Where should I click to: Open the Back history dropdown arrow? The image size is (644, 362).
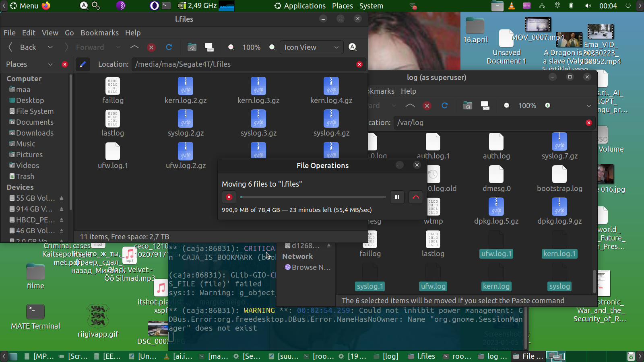[x=50, y=47]
